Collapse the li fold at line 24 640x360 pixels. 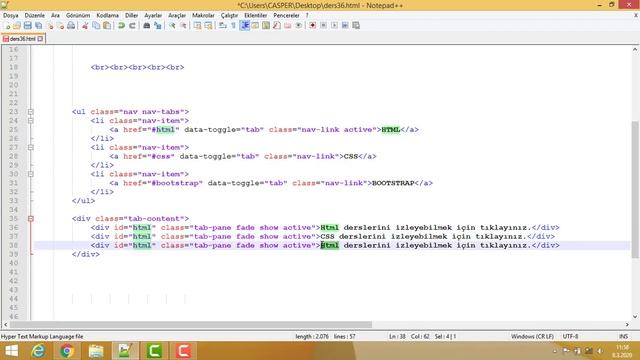click(31, 121)
